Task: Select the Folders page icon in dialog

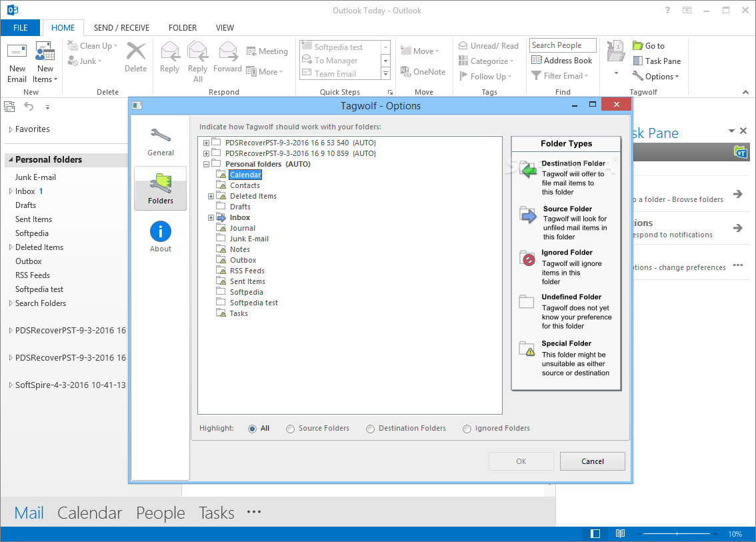Action: 161,184
